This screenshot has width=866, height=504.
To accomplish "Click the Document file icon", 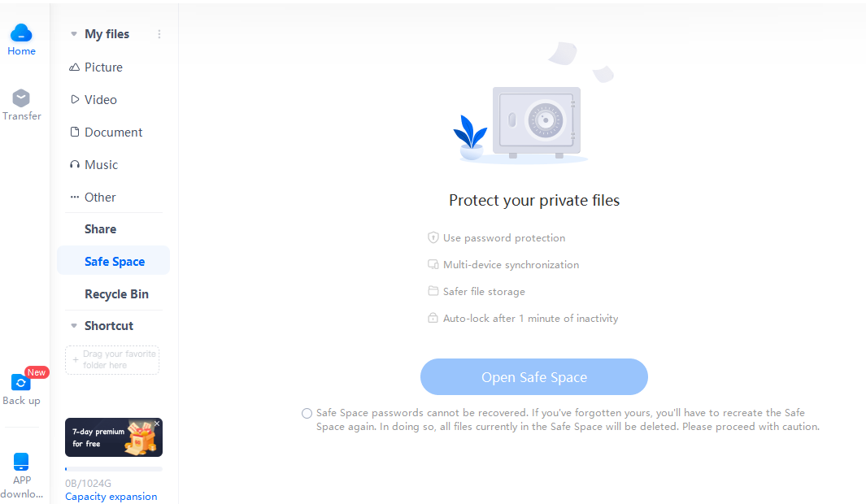I will [x=75, y=132].
